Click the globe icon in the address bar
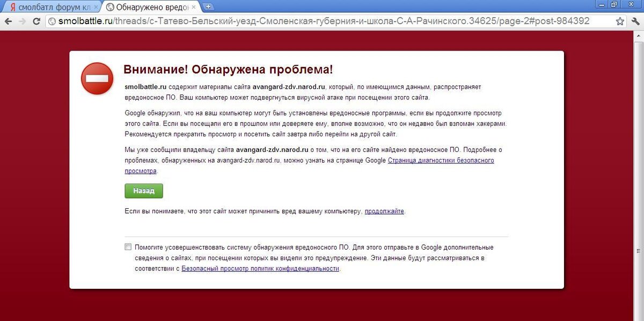This screenshot has width=644, height=321. (52, 21)
